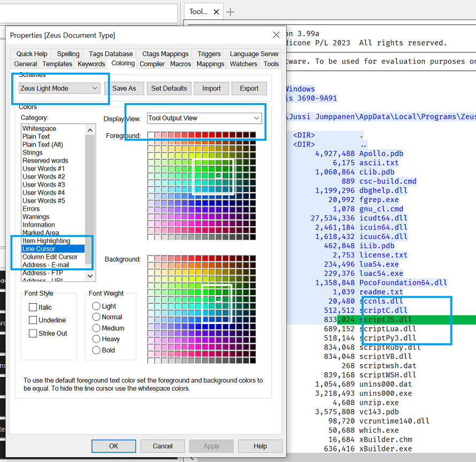The height and width of the screenshot is (462, 476).
Task: Go to the Keywords tab
Action: point(91,64)
